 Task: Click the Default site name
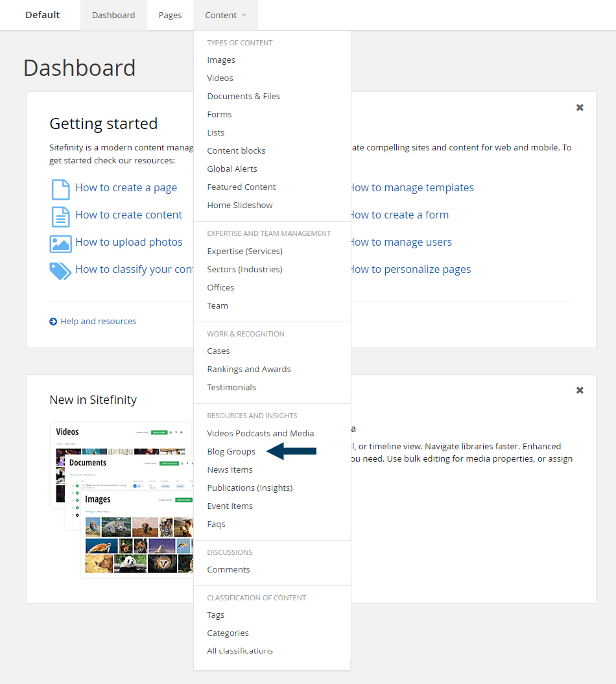pyautogui.click(x=42, y=15)
